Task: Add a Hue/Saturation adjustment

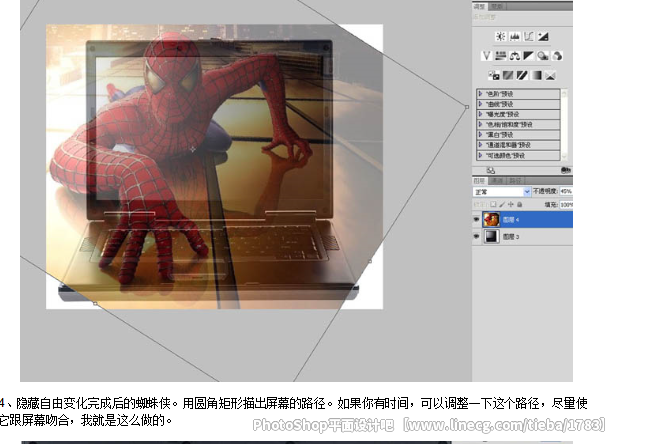Action: click(500, 56)
